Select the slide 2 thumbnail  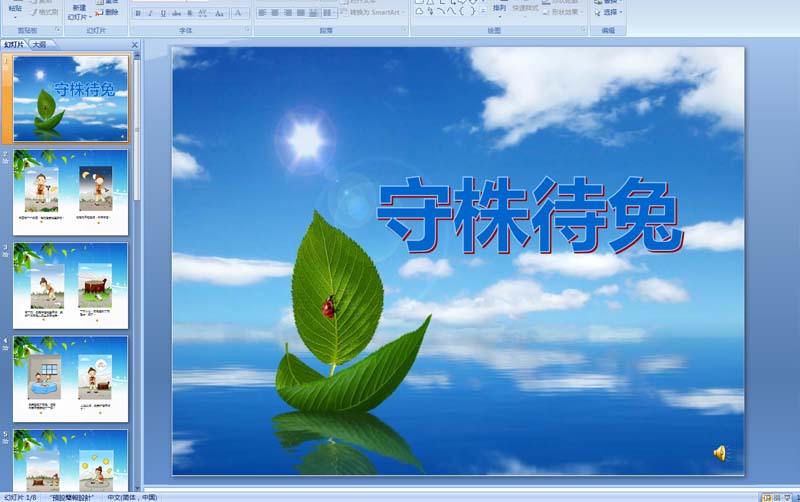tap(70, 192)
